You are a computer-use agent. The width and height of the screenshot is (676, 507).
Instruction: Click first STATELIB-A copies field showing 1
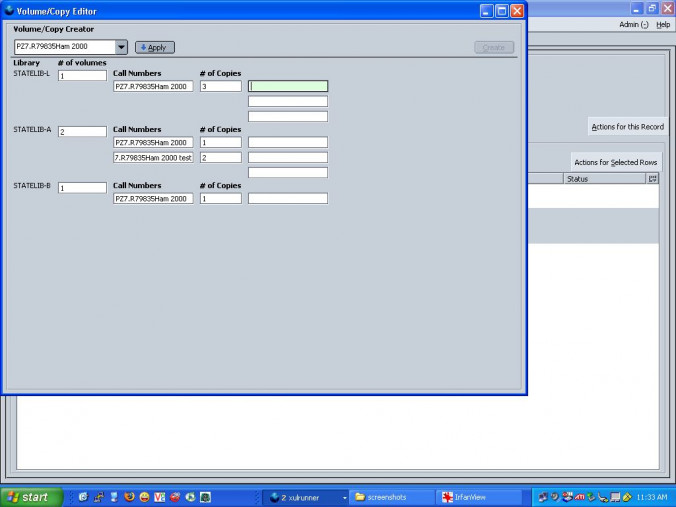(x=221, y=142)
